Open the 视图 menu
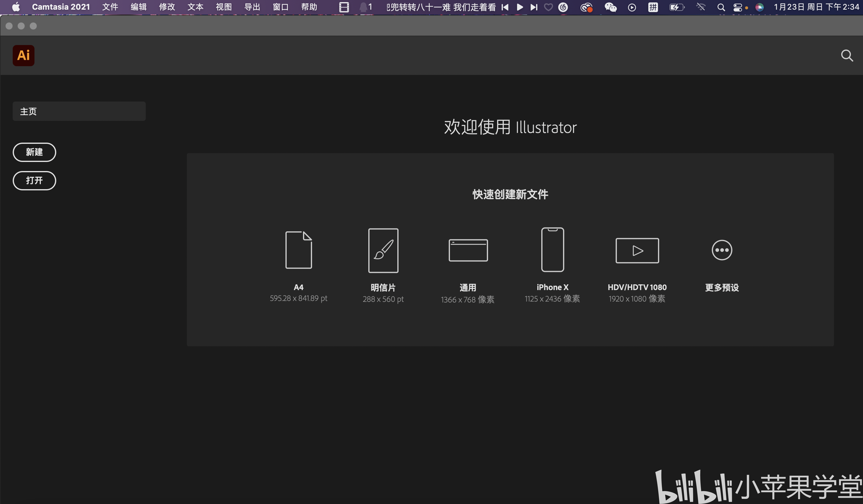Viewport: 863px width, 504px height. [224, 7]
